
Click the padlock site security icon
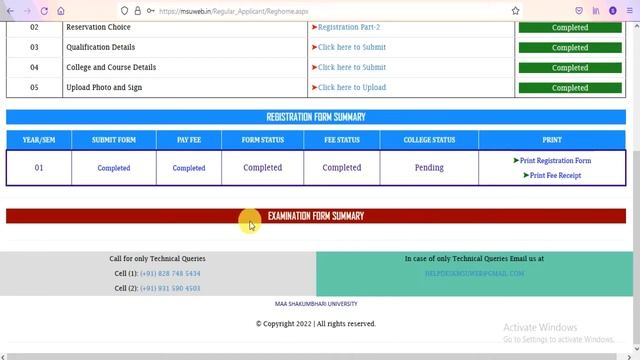138,11
